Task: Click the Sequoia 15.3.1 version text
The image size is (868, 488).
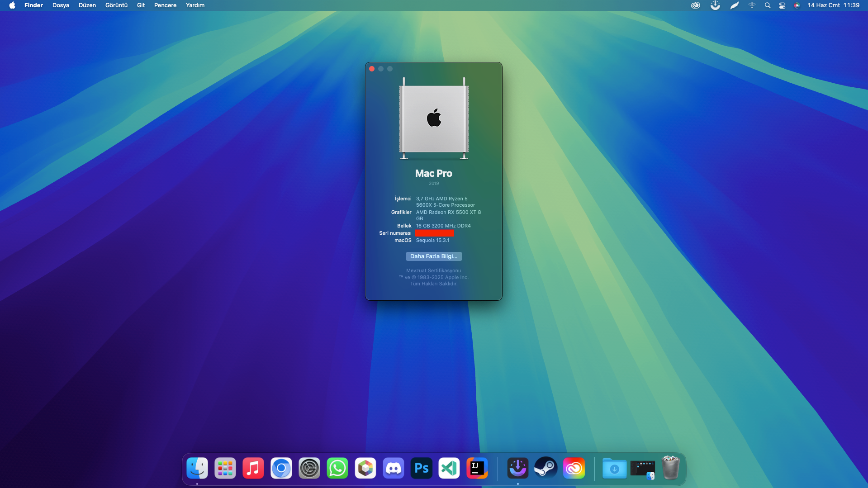Action: coord(433,241)
